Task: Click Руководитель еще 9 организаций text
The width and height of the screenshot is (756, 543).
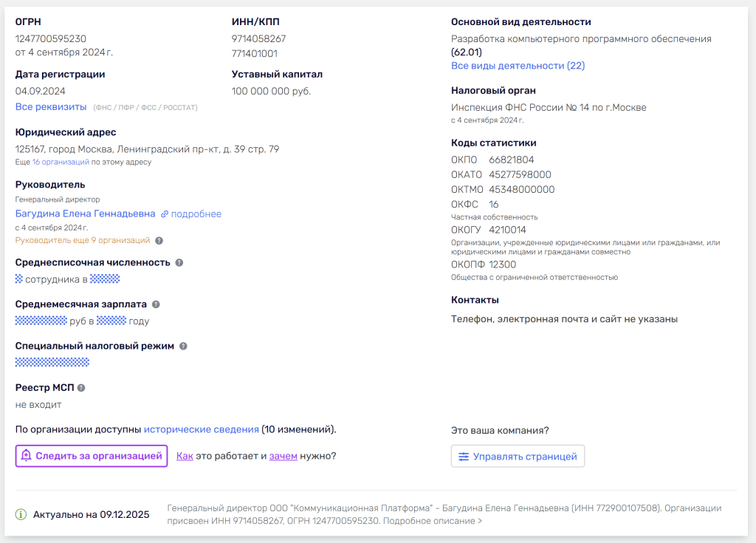Action: (82, 241)
